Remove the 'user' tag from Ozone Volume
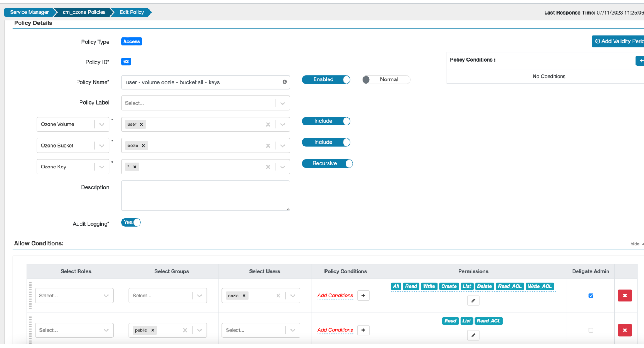Screen dimensions: 644x348 142,125
